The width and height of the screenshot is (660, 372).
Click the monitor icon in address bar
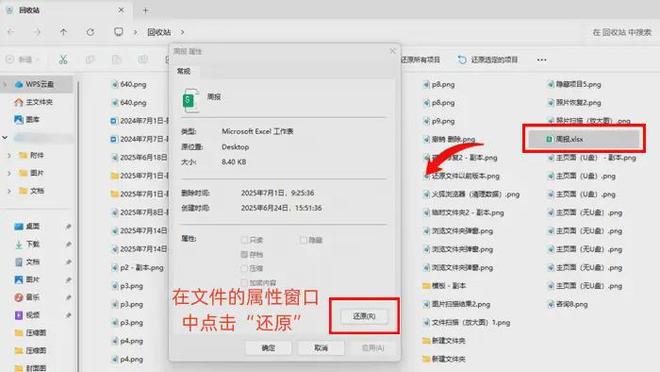pyautogui.click(x=119, y=32)
